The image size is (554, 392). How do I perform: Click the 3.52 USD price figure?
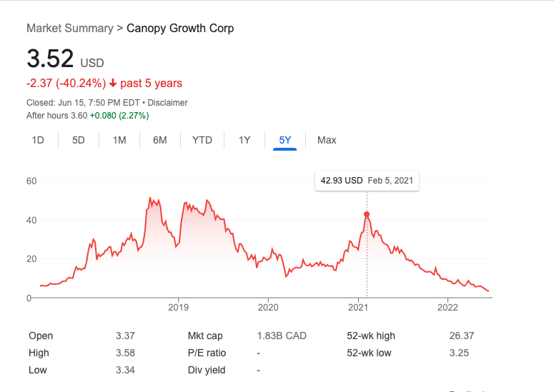[50, 59]
